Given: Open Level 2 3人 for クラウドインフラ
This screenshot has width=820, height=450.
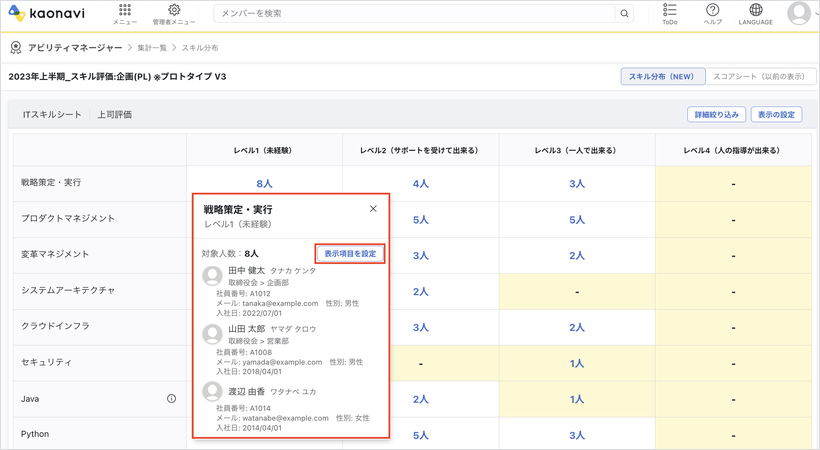Looking at the screenshot, I should pyautogui.click(x=420, y=328).
